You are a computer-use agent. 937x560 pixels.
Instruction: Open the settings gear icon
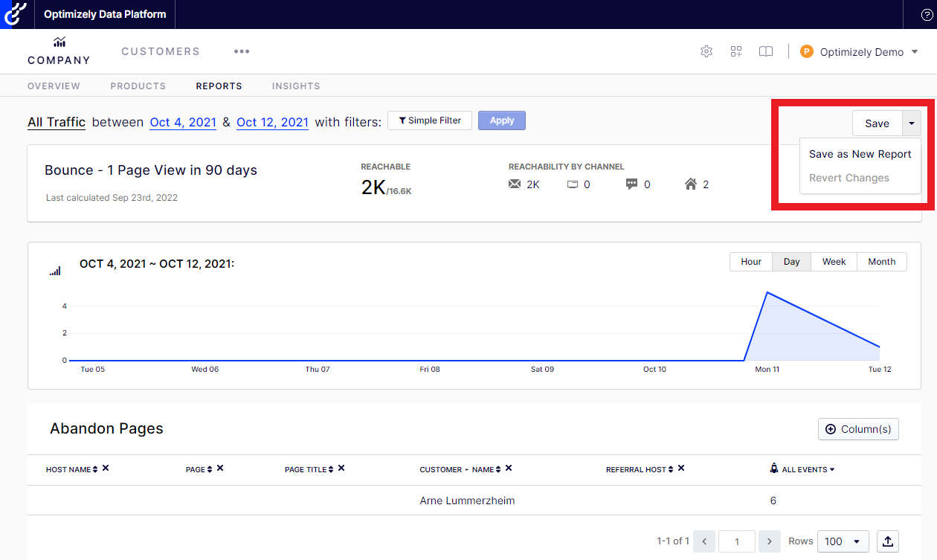point(706,51)
